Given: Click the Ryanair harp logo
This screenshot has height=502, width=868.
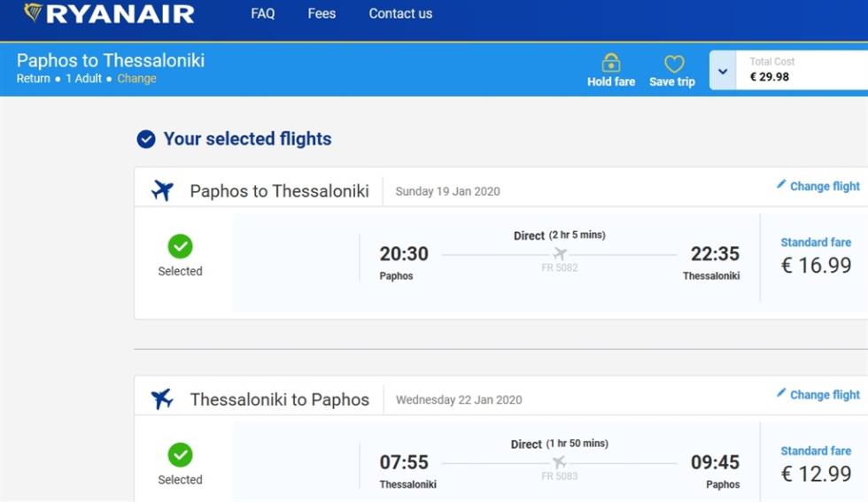Looking at the screenshot, I should click(x=33, y=12).
